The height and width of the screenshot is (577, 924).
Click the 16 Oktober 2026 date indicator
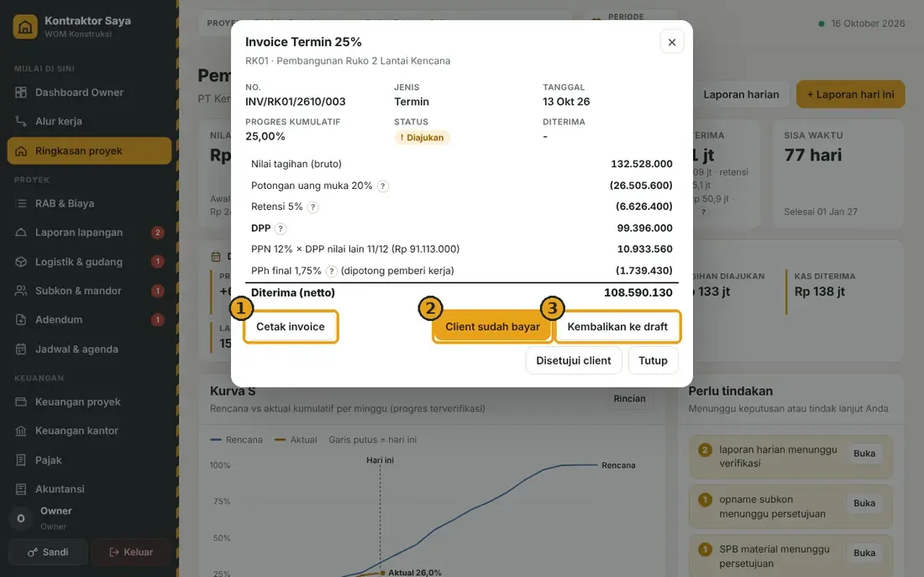point(862,24)
